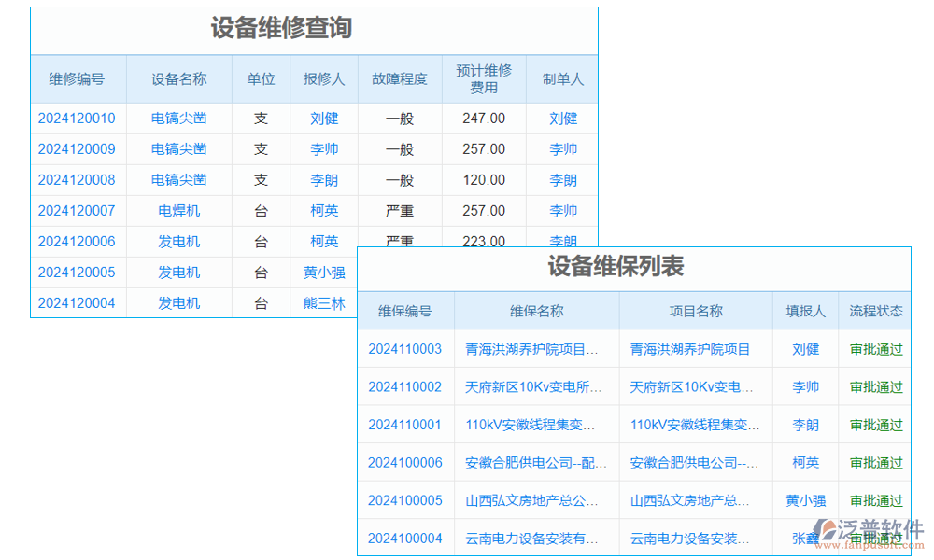The image size is (934, 560).
Task: Click 审批通过 status for 2024100006
Action: 876,462
